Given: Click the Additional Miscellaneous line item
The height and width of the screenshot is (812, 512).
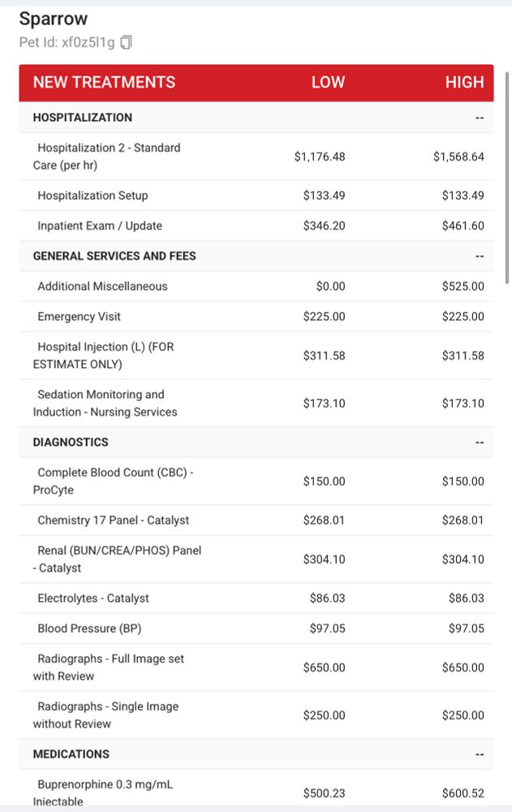Looking at the screenshot, I should point(102,286).
